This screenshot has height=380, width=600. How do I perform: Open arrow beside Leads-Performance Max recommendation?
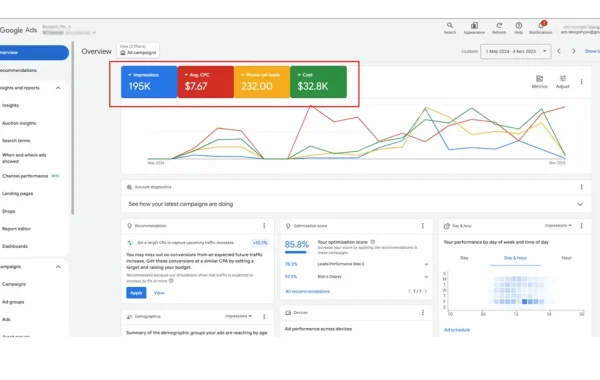coord(426,264)
